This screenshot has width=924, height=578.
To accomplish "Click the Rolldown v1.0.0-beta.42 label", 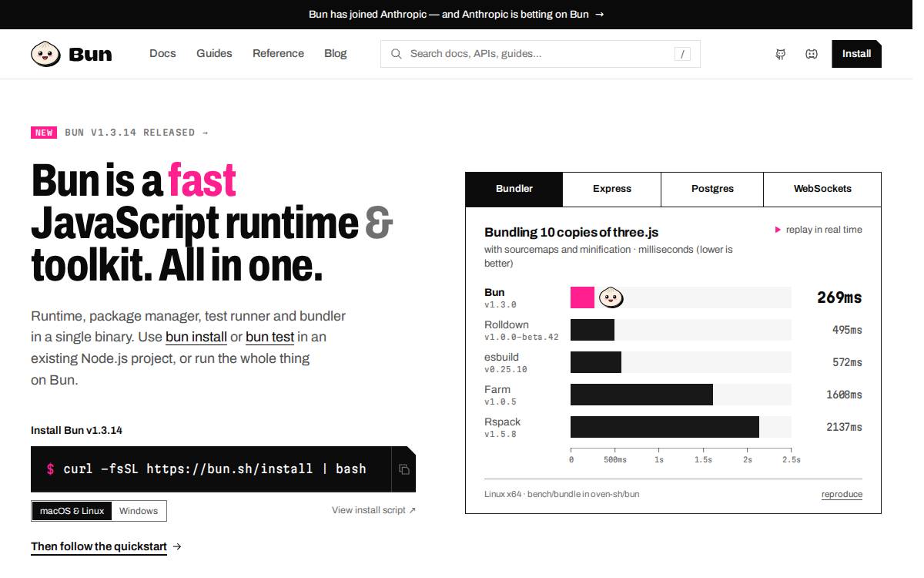I will coord(521,331).
